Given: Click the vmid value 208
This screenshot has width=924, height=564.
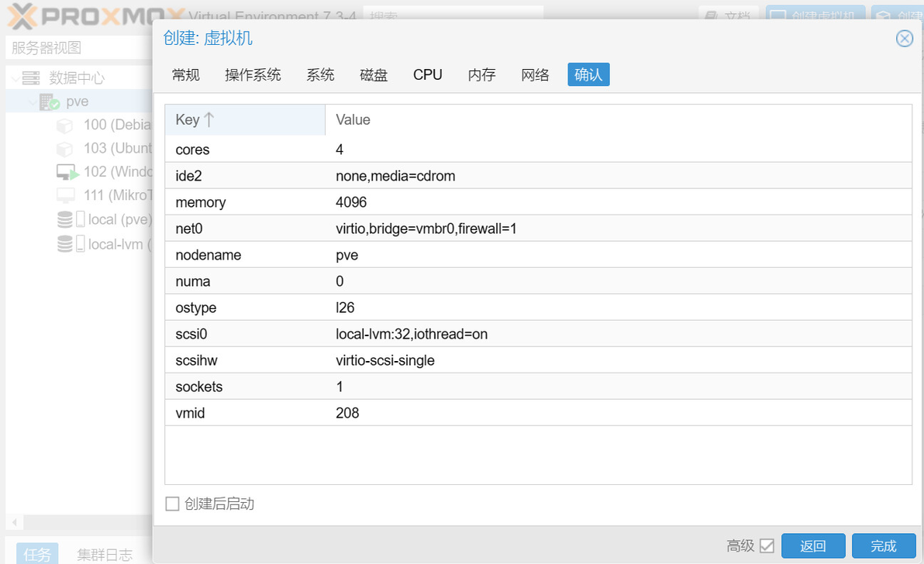Looking at the screenshot, I should pos(347,413).
